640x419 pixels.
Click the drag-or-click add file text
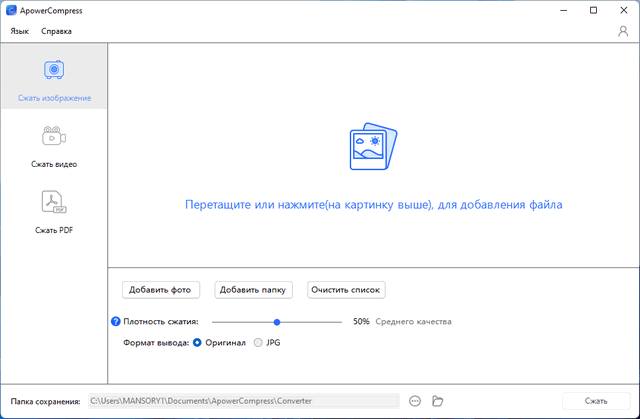point(373,204)
